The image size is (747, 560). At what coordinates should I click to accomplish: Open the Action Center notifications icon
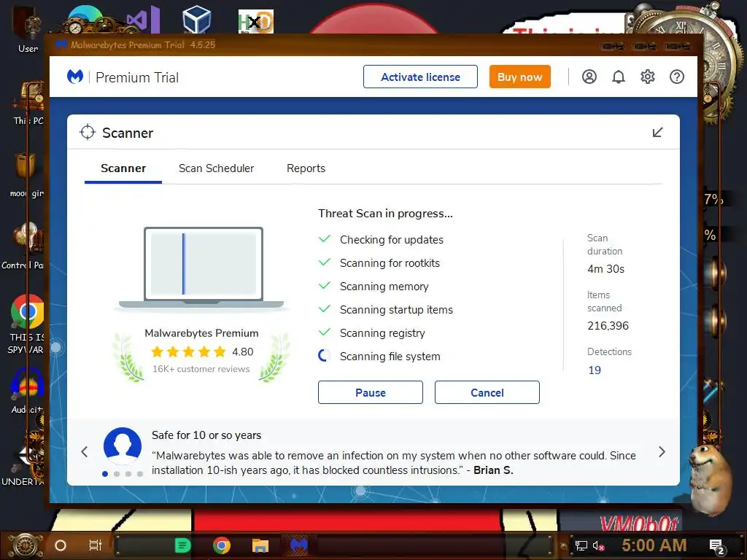(x=716, y=546)
